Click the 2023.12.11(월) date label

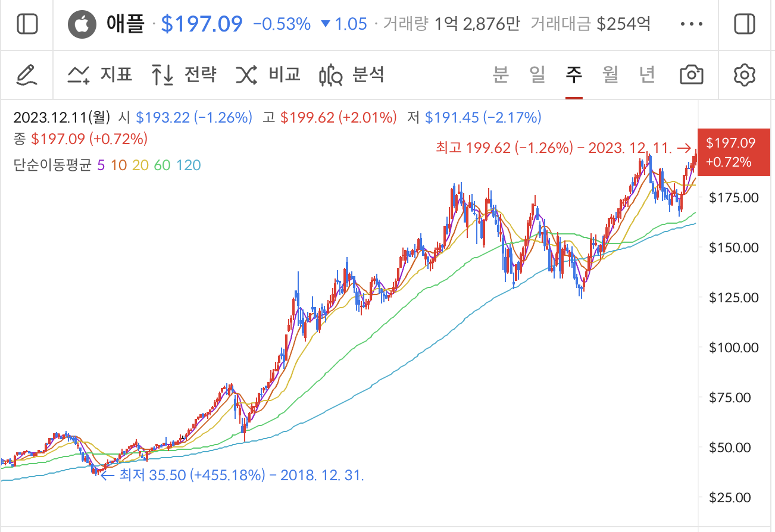(x=62, y=118)
